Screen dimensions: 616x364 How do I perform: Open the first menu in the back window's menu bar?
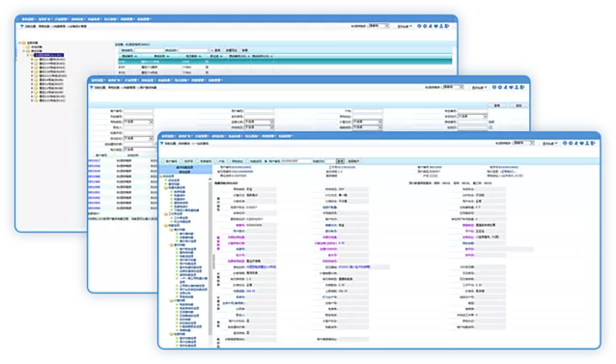tap(29, 19)
